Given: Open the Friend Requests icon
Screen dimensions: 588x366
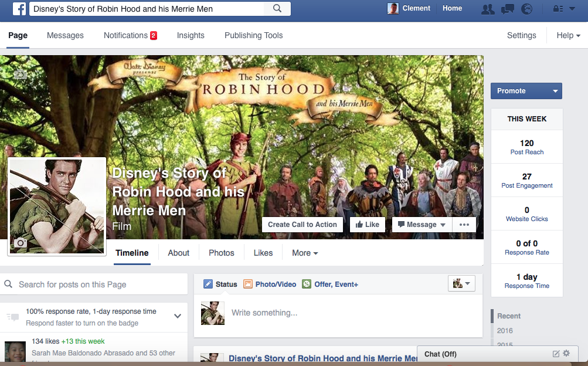Looking at the screenshot, I should [488, 9].
